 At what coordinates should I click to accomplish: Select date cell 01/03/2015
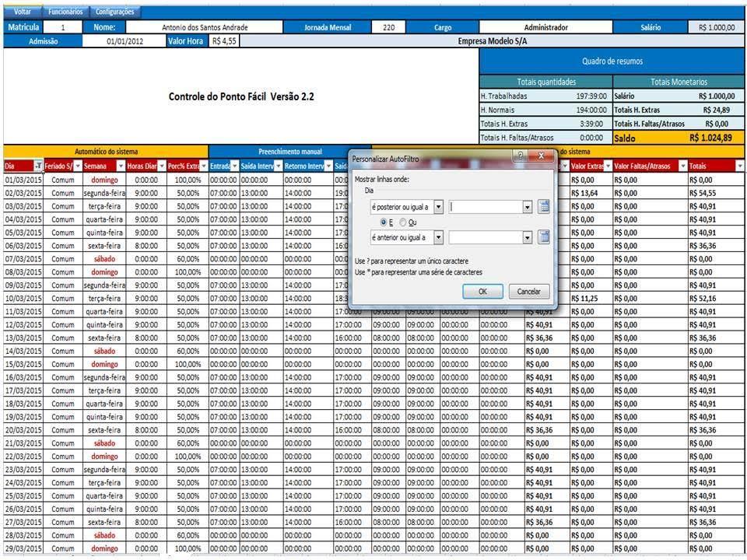click(23, 180)
